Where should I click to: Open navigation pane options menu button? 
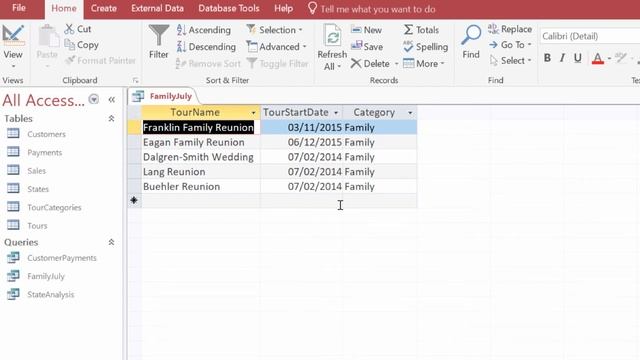coord(93,99)
